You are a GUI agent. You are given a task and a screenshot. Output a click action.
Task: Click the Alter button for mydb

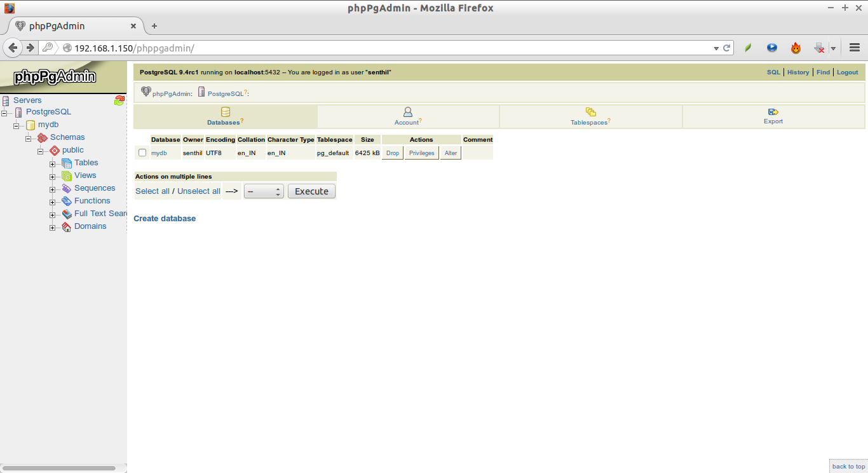451,153
